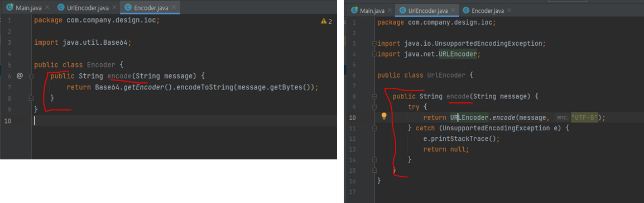Collapse encode method fold marker in UrlEncoder.java
This screenshot has width=644, height=203.
374,97
